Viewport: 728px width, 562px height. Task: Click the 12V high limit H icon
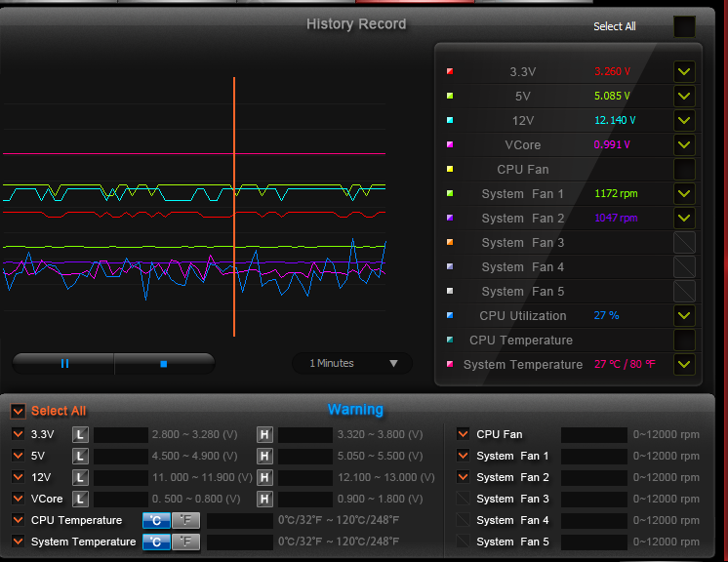click(264, 477)
